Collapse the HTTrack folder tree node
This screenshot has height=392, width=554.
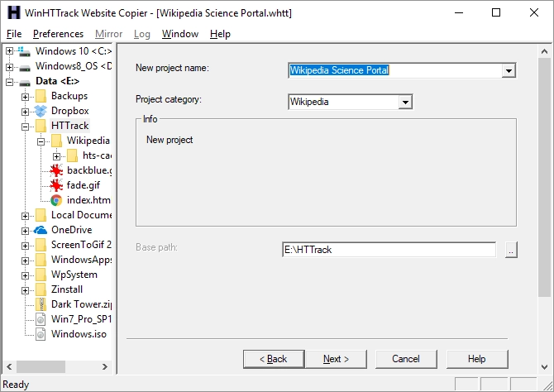click(26, 126)
